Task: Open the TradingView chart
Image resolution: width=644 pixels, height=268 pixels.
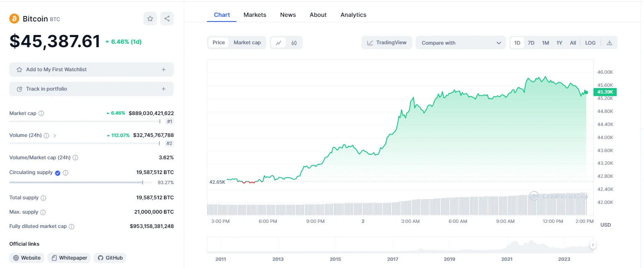Action: [387, 43]
